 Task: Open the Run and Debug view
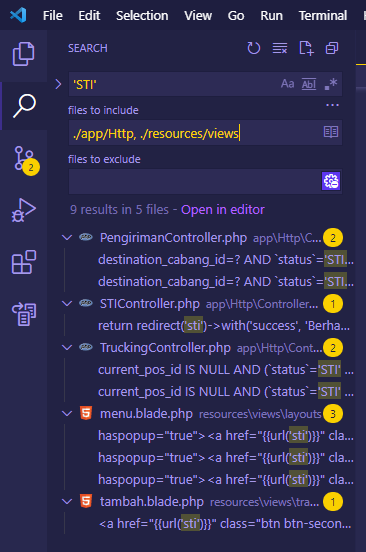coord(24,210)
